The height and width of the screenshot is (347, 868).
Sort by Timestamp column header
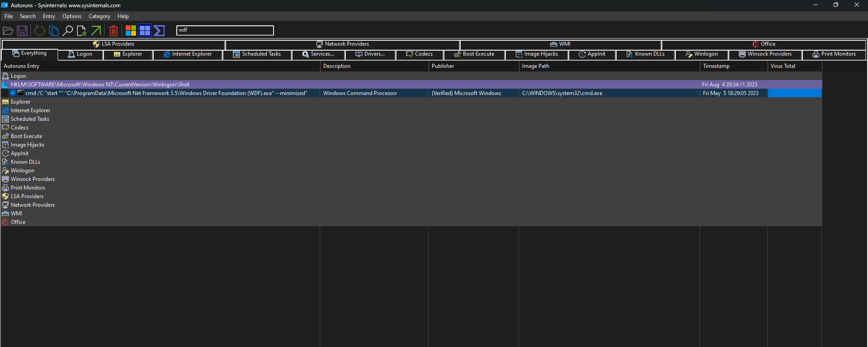(x=733, y=66)
